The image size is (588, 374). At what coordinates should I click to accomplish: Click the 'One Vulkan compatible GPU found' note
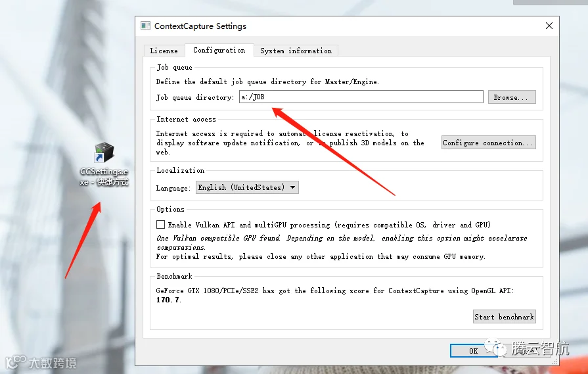click(x=342, y=243)
